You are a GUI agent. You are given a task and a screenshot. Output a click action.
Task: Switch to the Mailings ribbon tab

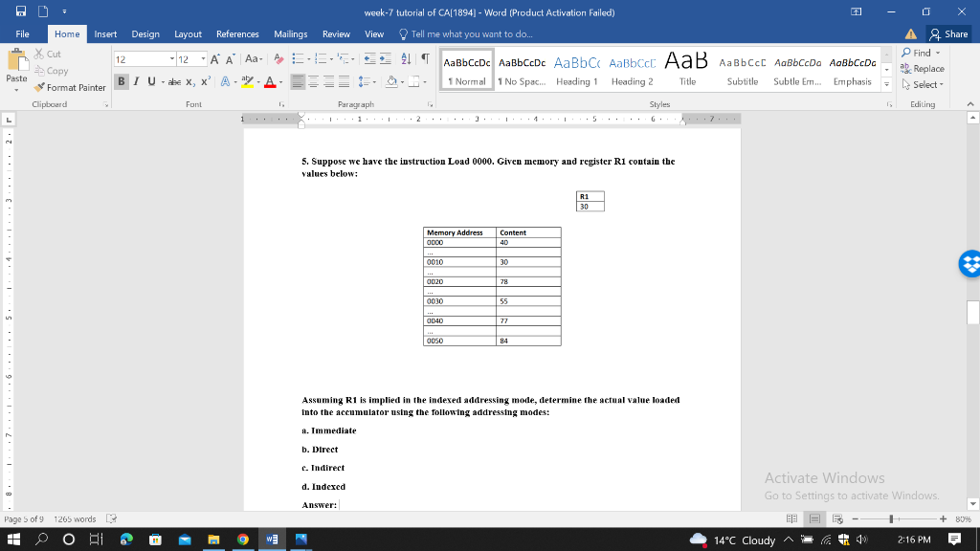(x=290, y=33)
